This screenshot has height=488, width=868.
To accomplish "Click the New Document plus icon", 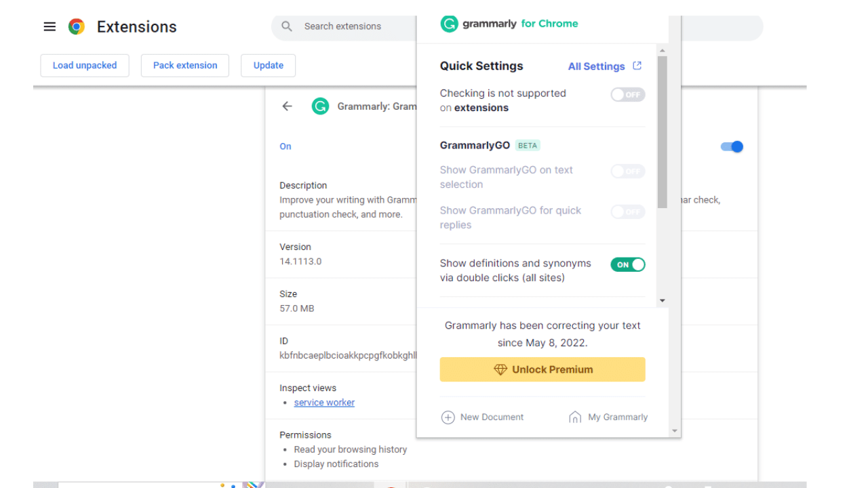I will point(448,418).
